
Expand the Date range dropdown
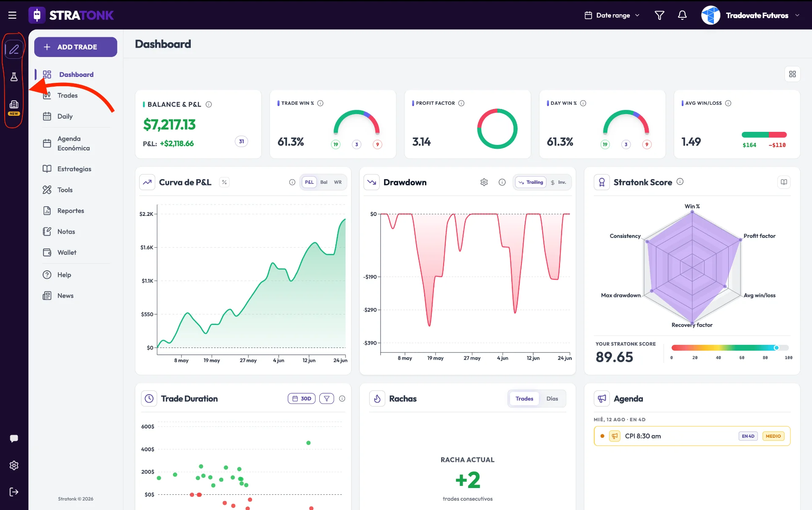point(612,15)
